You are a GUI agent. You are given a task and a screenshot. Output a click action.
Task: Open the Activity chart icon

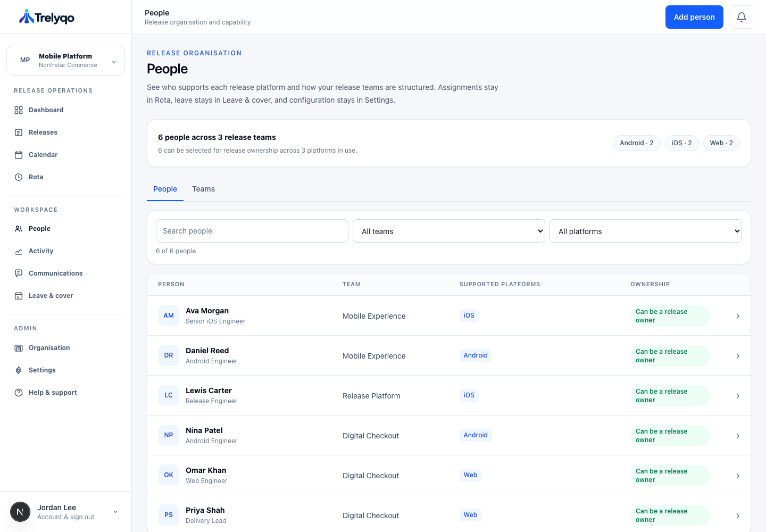(x=19, y=251)
